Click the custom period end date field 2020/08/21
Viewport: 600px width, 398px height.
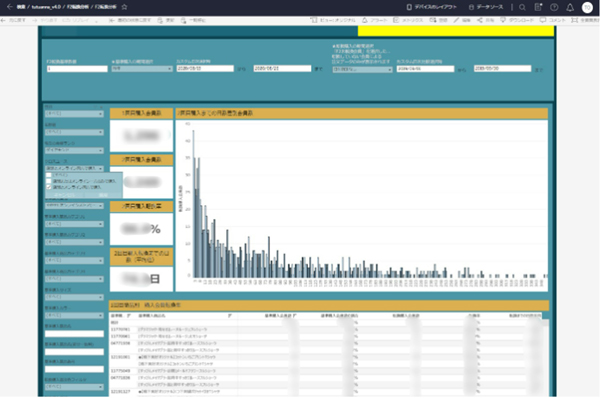point(282,69)
